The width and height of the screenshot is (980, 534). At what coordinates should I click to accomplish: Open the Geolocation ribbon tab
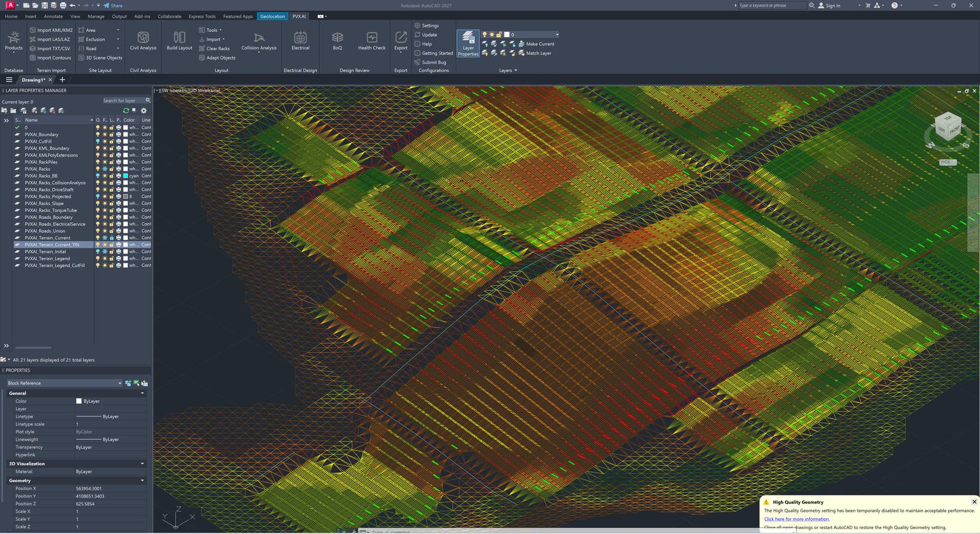(273, 17)
